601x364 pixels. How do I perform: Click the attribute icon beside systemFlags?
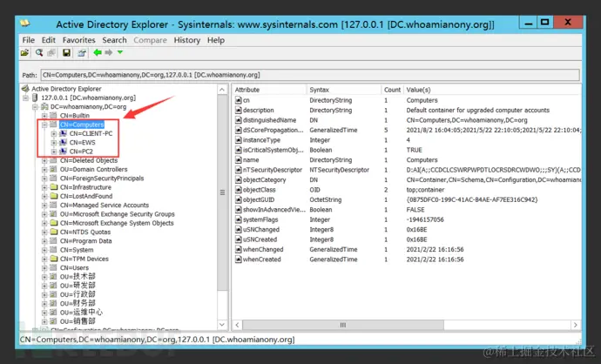pyautogui.click(x=239, y=219)
